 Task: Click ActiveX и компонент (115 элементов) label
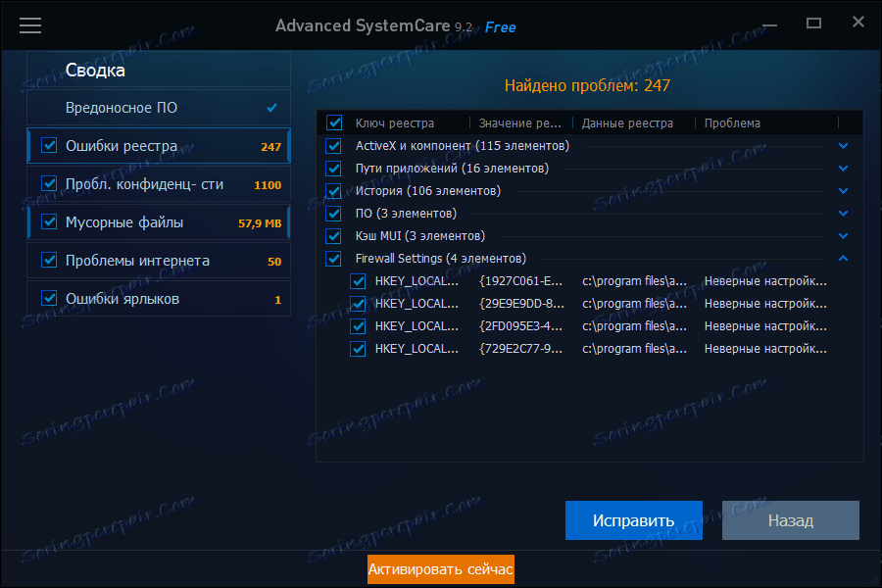pos(463,146)
